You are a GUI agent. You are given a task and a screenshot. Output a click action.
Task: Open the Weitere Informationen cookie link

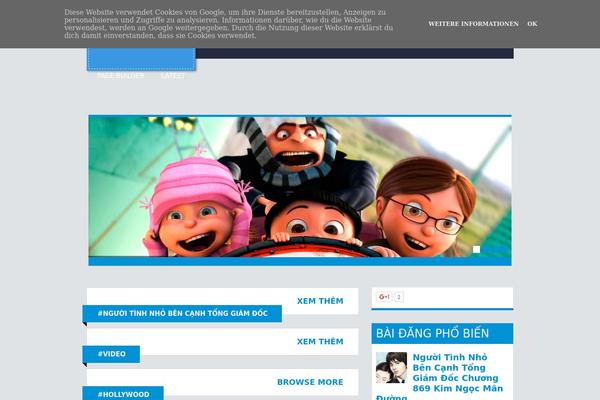pyautogui.click(x=473, y=24)
